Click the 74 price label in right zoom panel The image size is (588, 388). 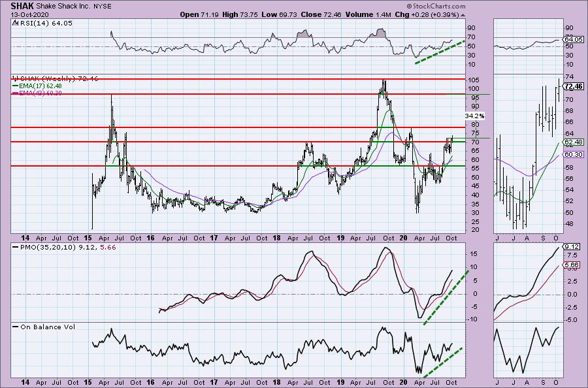[569, 77]
